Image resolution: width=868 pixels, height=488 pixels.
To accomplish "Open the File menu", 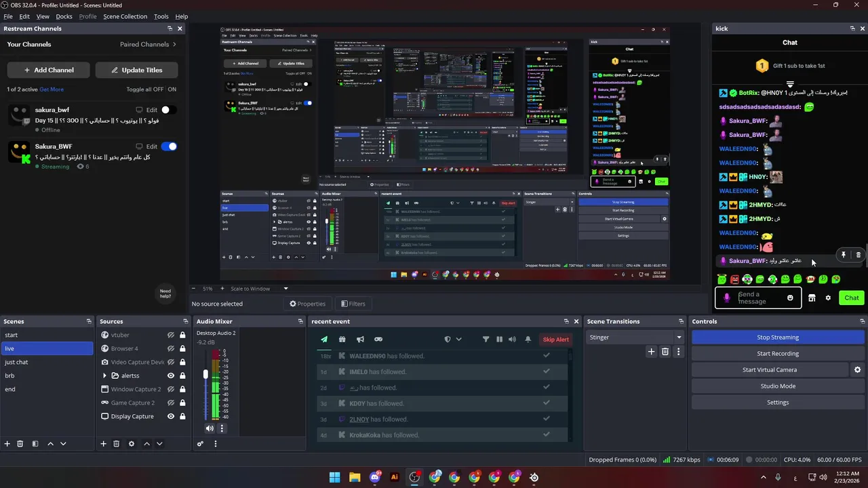I will click(8, 16).
